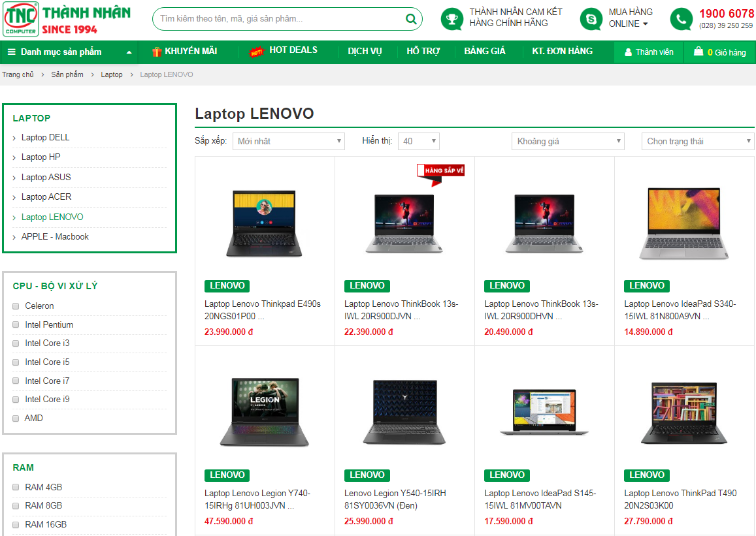Screen dimensions: 756x536
Task: Tick the Intel Core i3 checkbox
Action: click(x=16, y=343)
